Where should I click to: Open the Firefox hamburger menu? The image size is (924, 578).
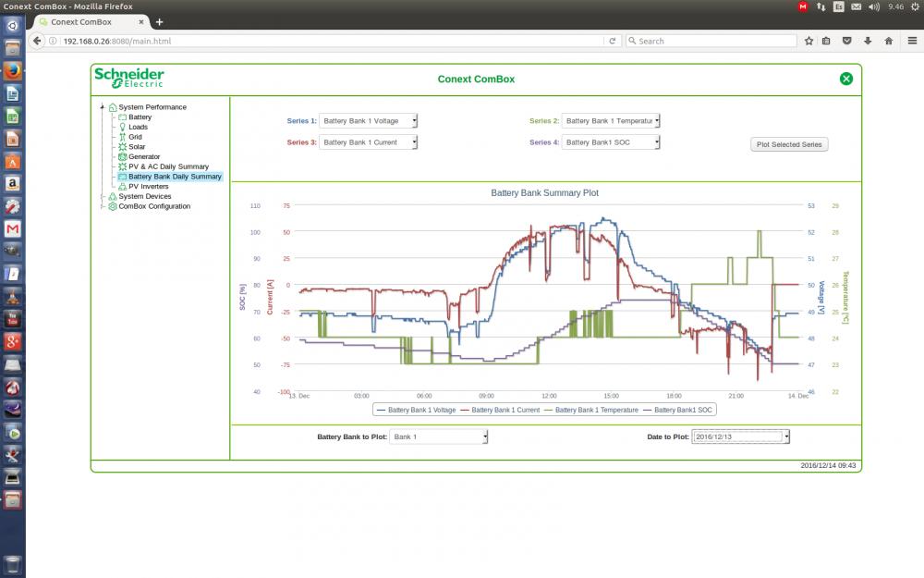click(912, 41)
